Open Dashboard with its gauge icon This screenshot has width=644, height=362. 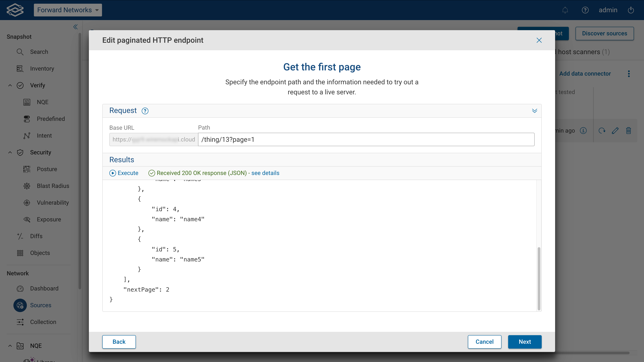(20, 289)
